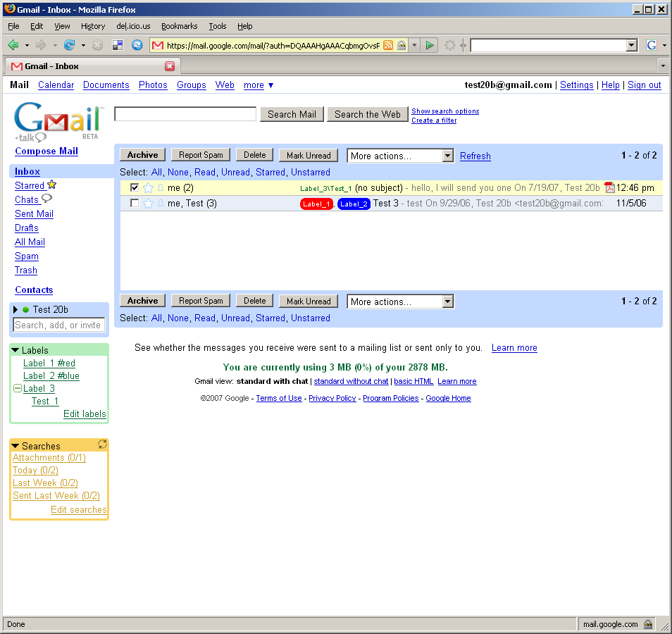Open Edit labels link
The height and width of the screenshot is (634, 672).
tap(85, 414)
